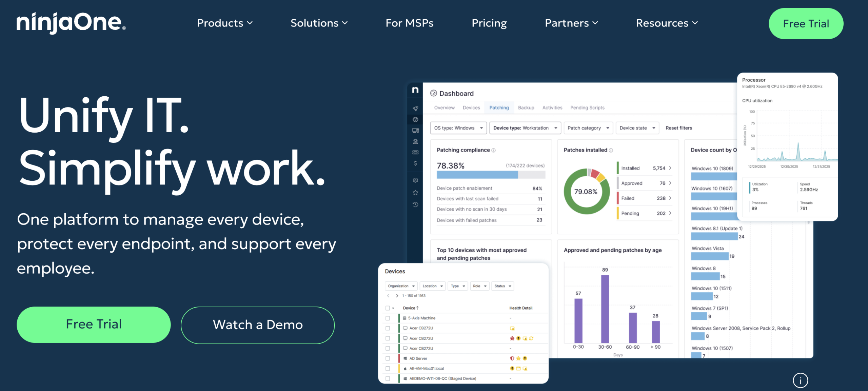
Task: Switch to the Overview dashboard tab
Action: [x=444, y=107]
